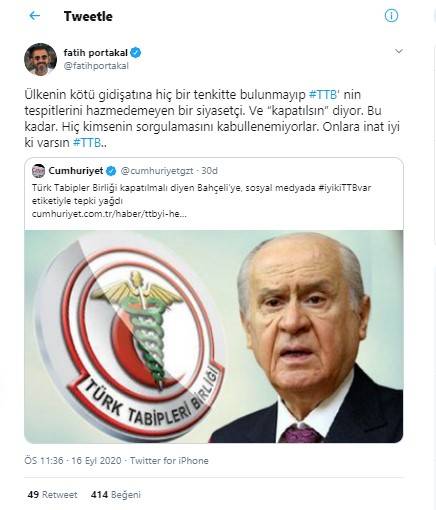Go back using the left arrow icon

[35, 16]
